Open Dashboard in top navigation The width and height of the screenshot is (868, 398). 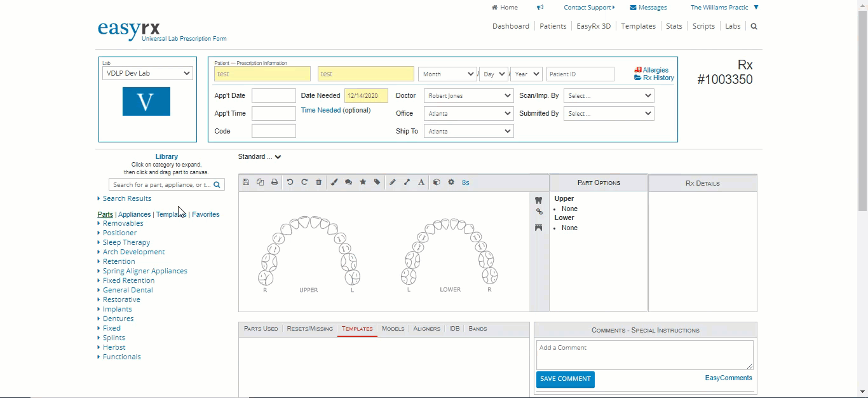pyautogui.click(x=511, y=26)
